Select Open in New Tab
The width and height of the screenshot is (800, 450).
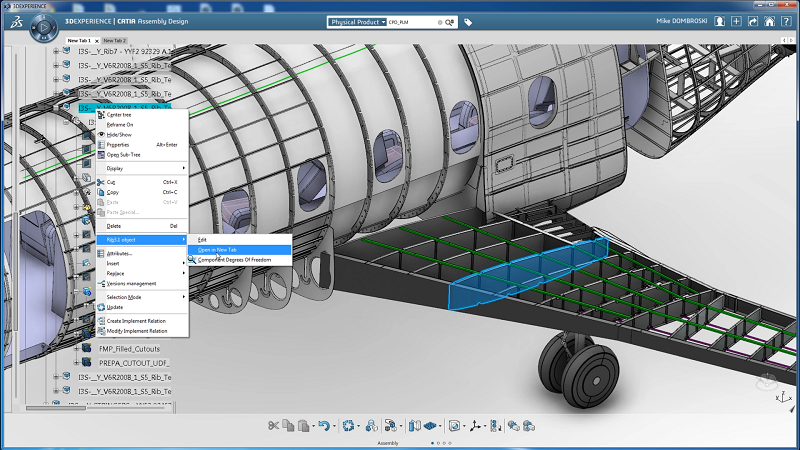[x=217, y=250]
